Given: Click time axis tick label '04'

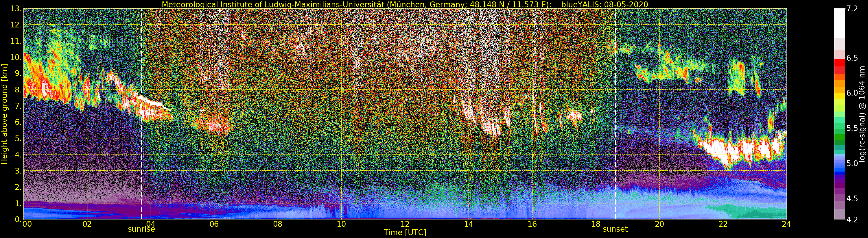Looking at the screenshot, I should tap(151, 224).
